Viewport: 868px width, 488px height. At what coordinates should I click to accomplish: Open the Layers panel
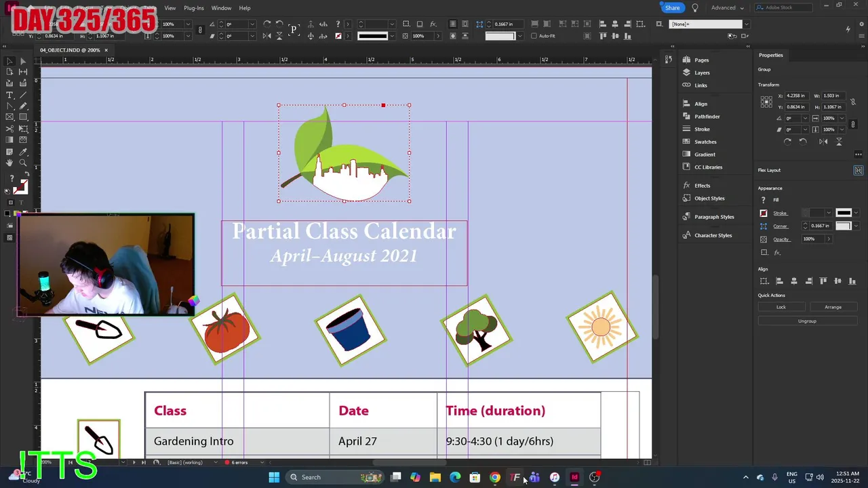(702, 73)
